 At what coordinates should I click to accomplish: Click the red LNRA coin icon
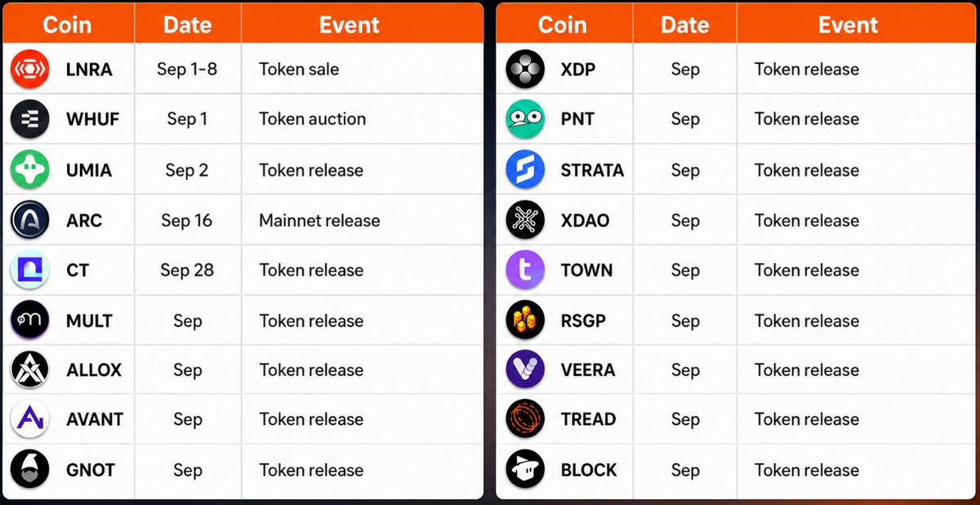point(30,69)
